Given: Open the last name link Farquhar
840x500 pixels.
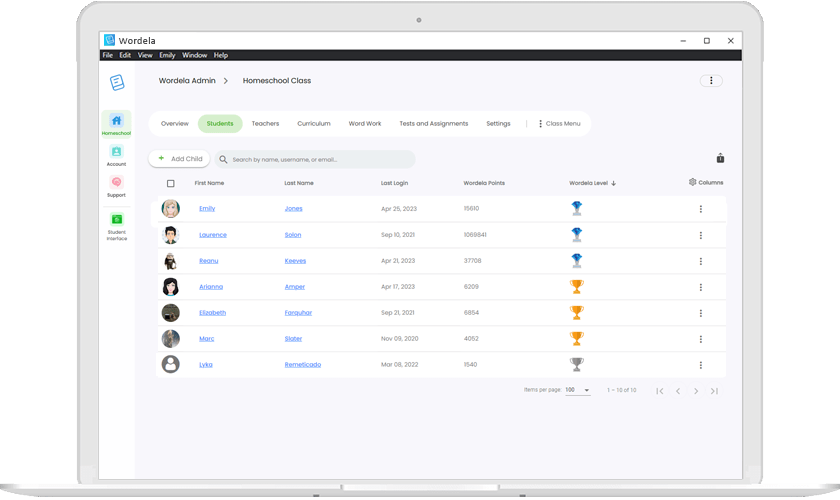Looking at the screenshot, I should pyautogui.click(x=298, y=312).
